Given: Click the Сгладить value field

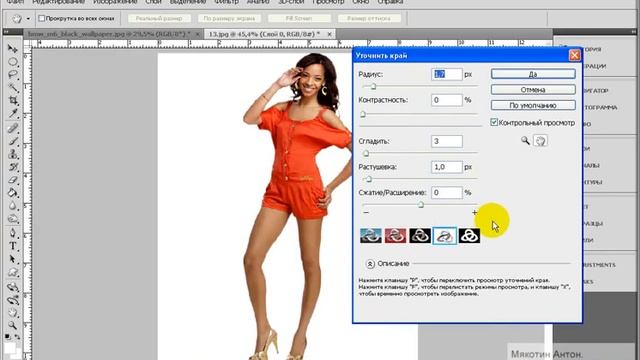Looking at the screenshot, I should point(447,141).
